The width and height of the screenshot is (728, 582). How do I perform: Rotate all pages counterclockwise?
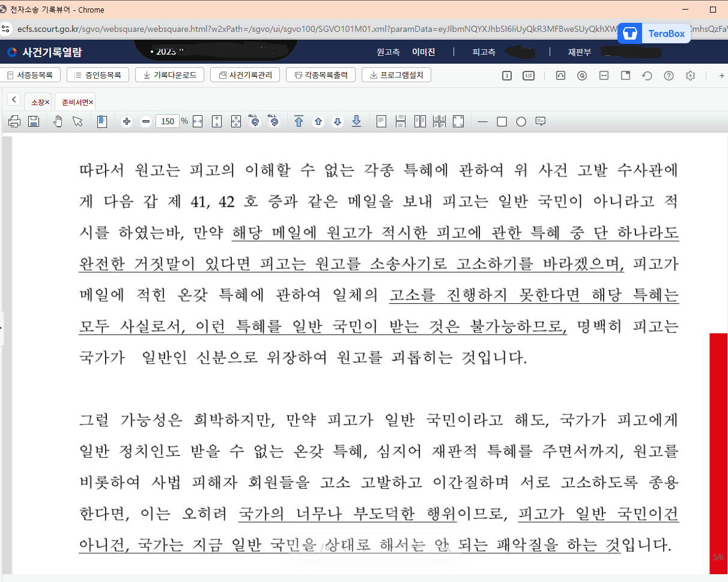point(275,121)
